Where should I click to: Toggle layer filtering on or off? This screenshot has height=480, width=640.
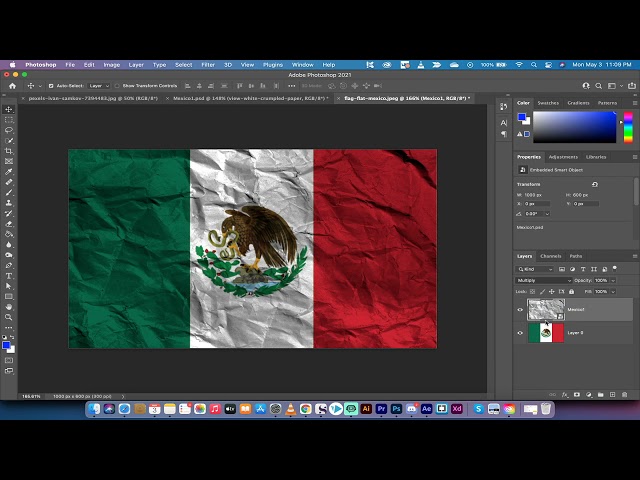[x=615, y=269]
